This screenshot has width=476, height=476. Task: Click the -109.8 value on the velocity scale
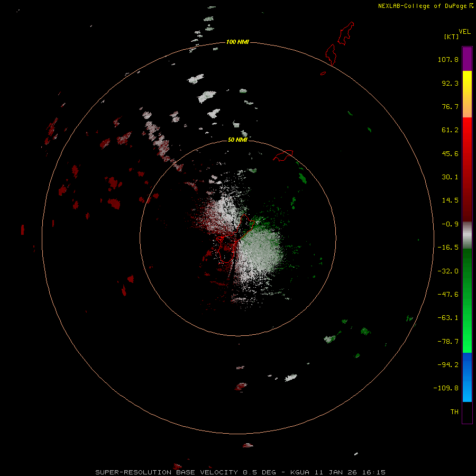tap(446, 388)
